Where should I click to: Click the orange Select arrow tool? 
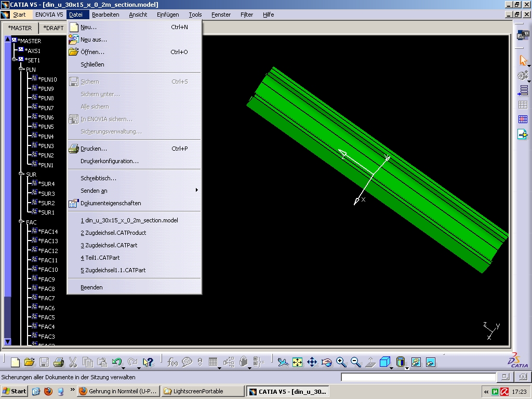coord(523,60)
